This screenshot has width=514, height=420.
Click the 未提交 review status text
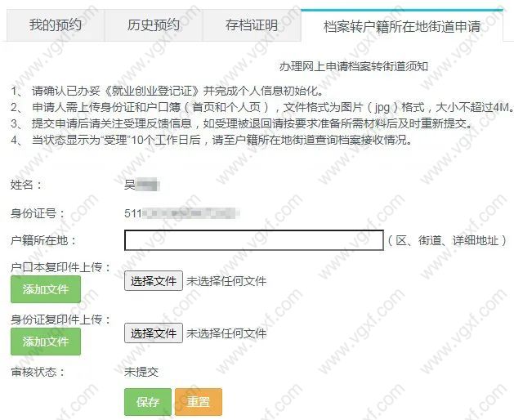pos(141,372)
